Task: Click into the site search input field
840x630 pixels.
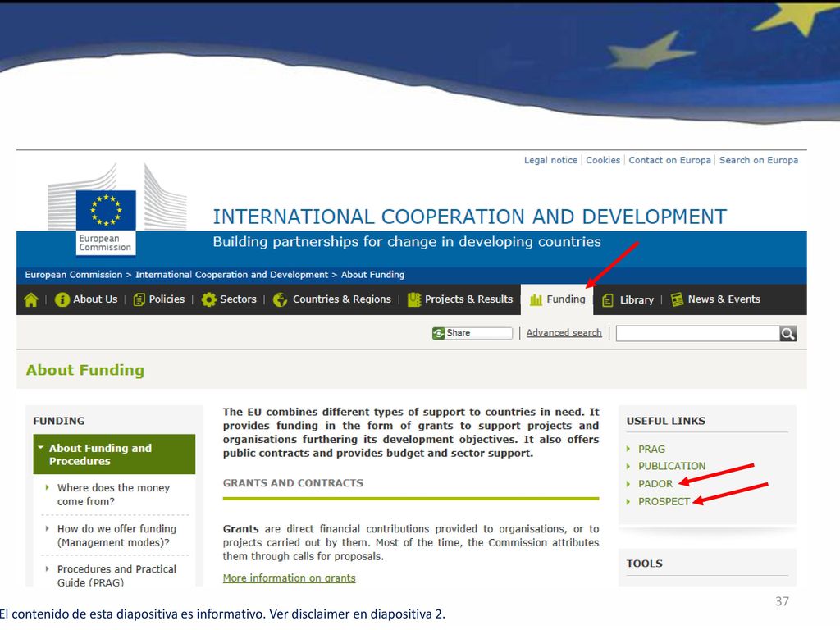Action: [698, 334]
